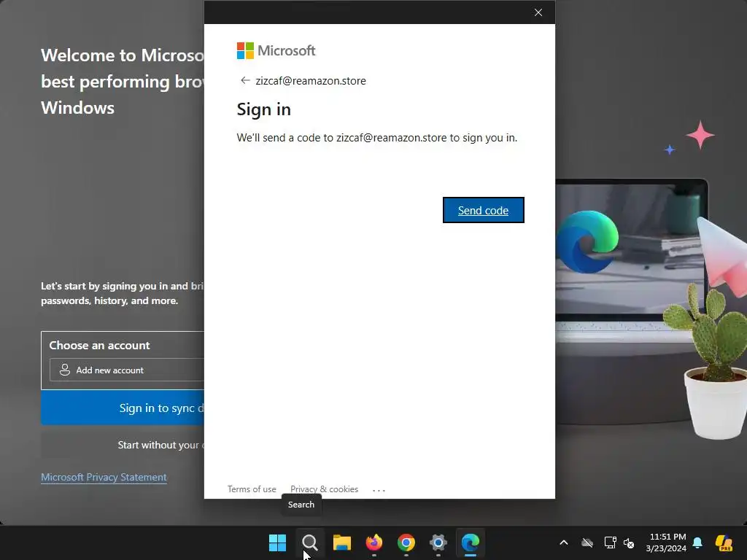Open taskbar Search
This screenshot has width=747, height=560.
[309, 542]
